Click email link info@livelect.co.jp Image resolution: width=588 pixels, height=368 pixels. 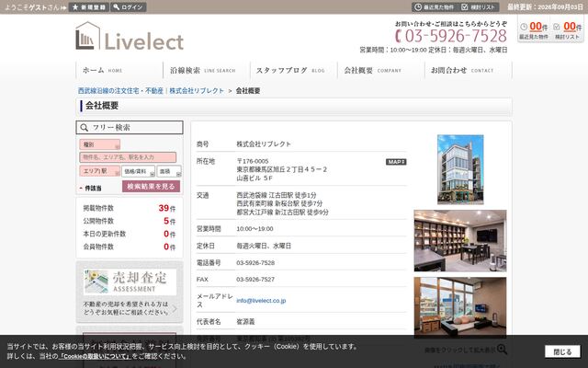[261, 301]
